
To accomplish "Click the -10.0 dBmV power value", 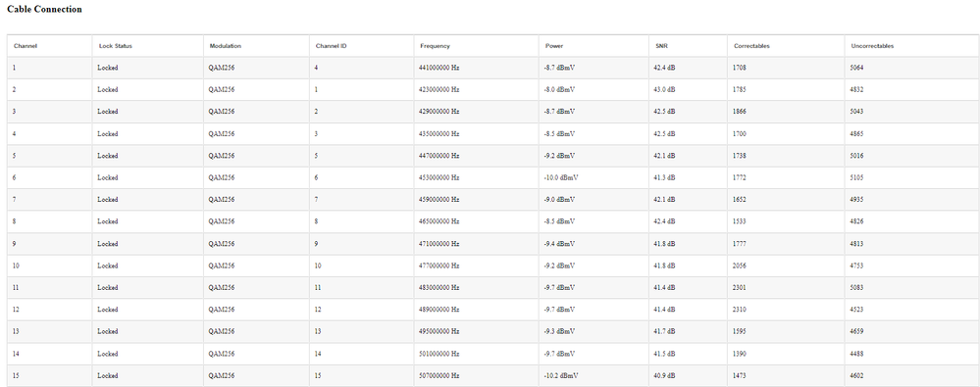I will point(561,177).
